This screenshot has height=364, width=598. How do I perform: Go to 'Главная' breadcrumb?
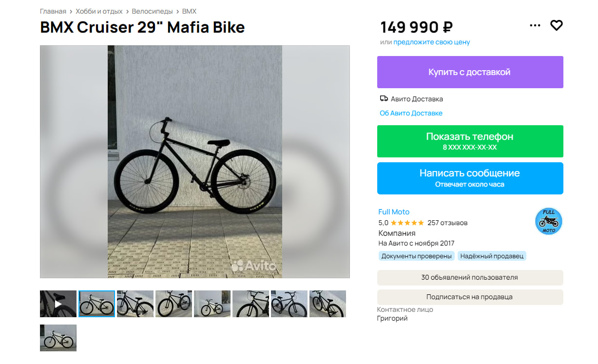pos(53,11)
